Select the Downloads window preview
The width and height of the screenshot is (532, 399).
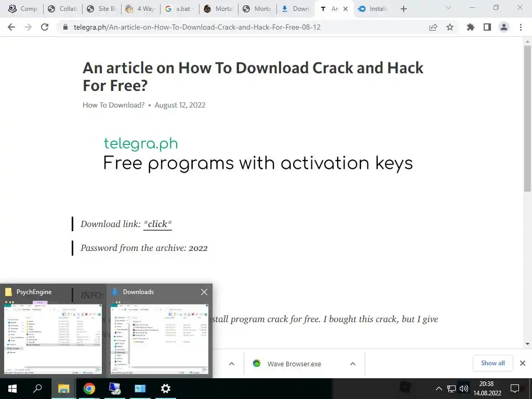pyautogui.click(x=159, y=331)
